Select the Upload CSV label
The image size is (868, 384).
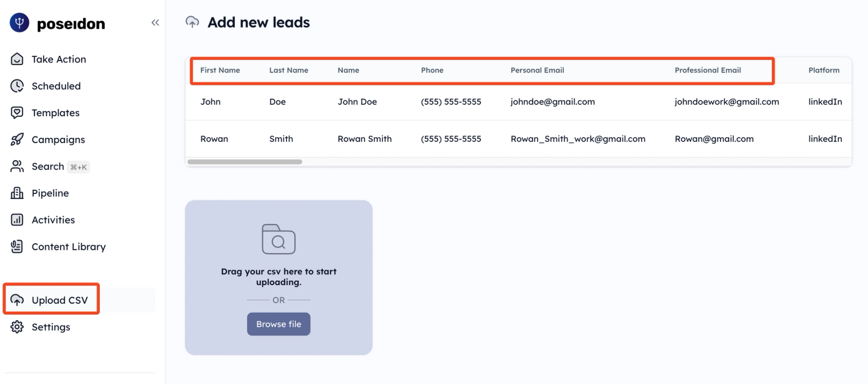60,300
